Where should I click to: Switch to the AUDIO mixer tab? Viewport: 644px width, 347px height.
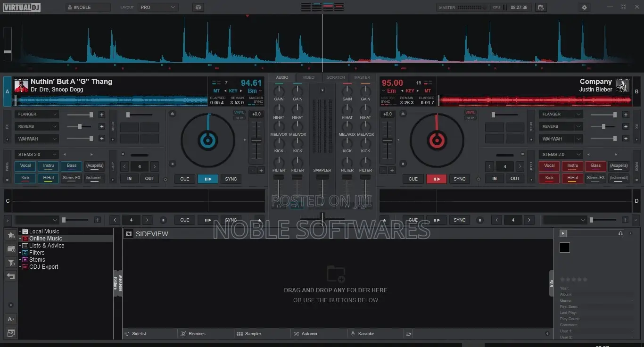pos(282,77)
